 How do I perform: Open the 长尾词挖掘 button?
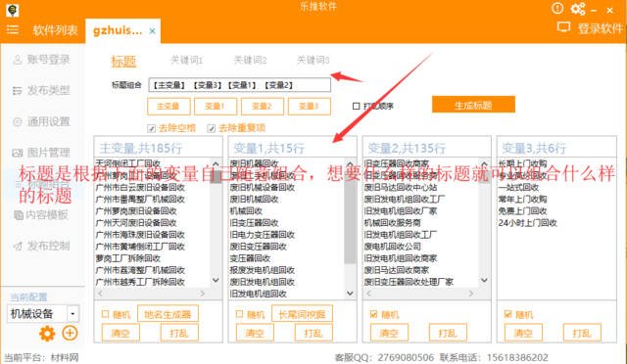[x=302, y=314]
